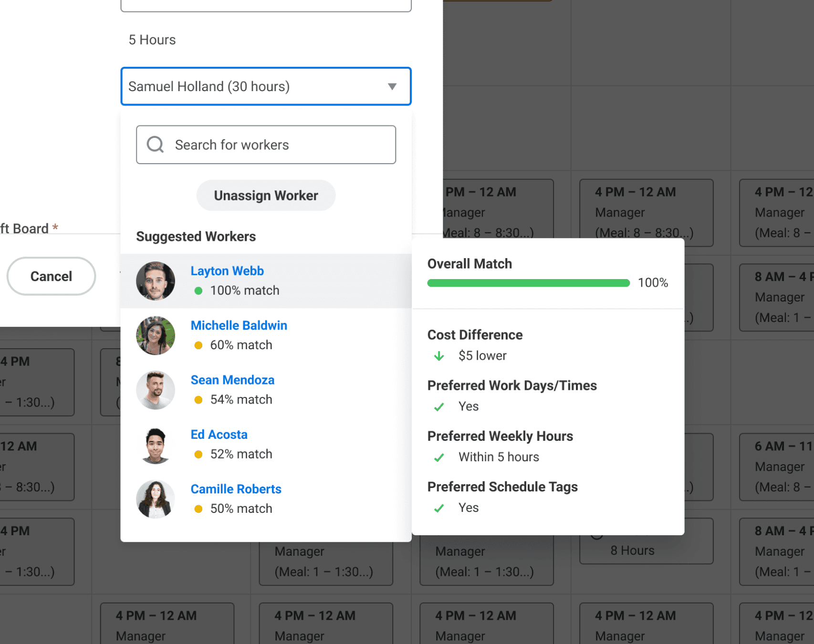Click the "100% match" text under Layton Webb
Image resolution: width=814 pixels, height=644 pixels.
coord(245,291)
